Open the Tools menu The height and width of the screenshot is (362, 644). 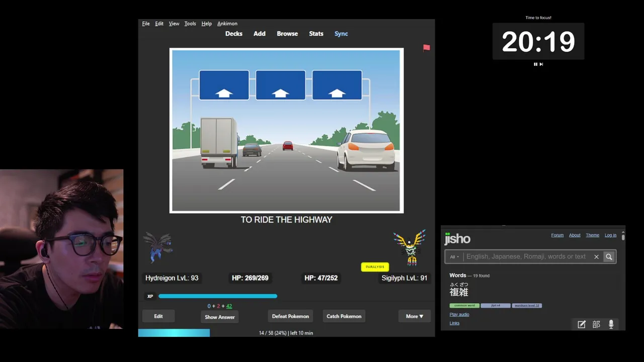[190, 24]
